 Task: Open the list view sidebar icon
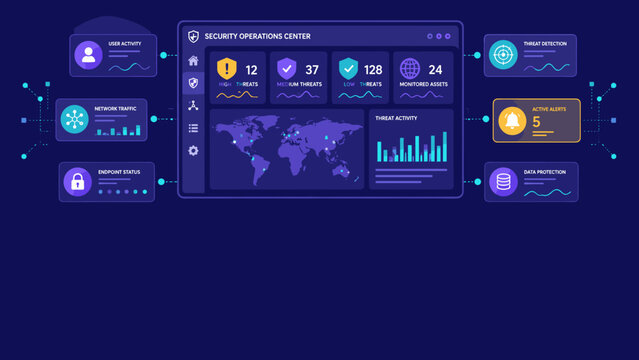click(193, 128)
